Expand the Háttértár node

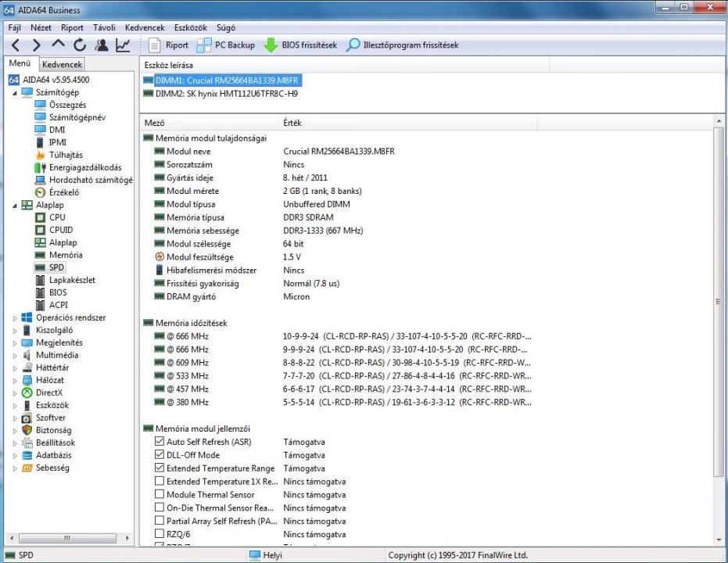pyautogui.click(x=14, y=368)
